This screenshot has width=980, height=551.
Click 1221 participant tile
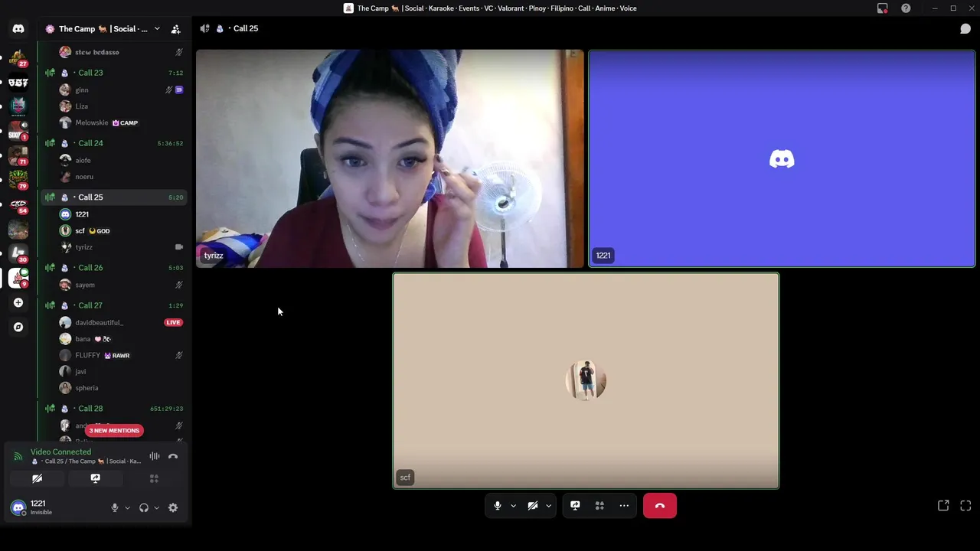782,158
